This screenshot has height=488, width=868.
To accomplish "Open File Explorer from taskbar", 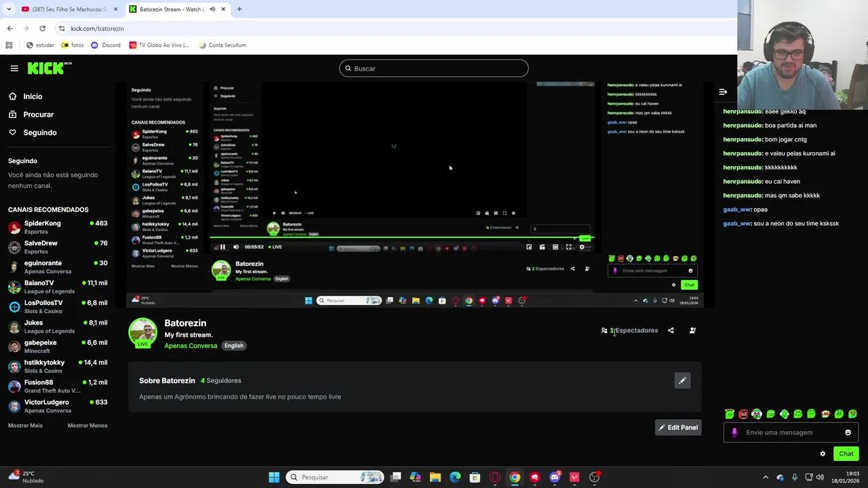I will [435, 477].
